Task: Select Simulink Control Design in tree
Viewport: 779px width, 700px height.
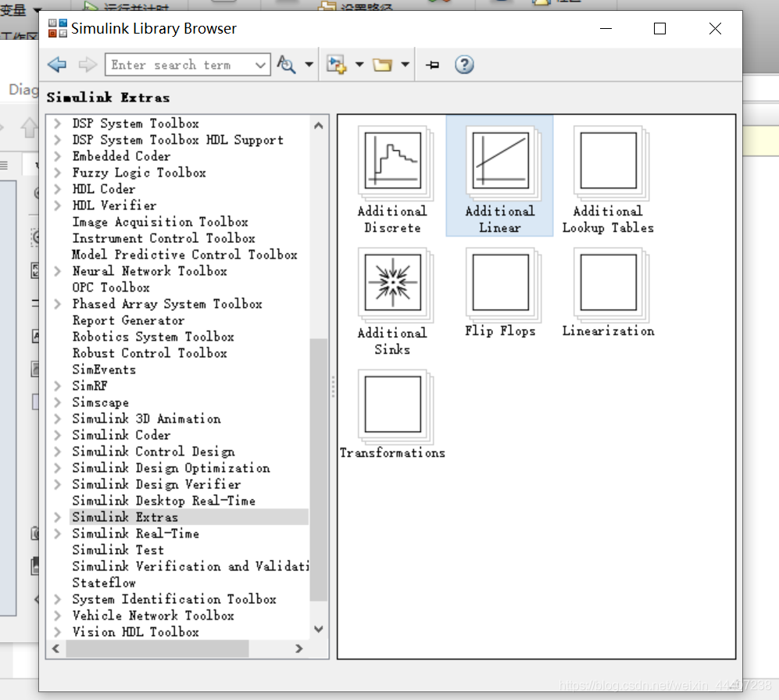Action: coord(153,451)
